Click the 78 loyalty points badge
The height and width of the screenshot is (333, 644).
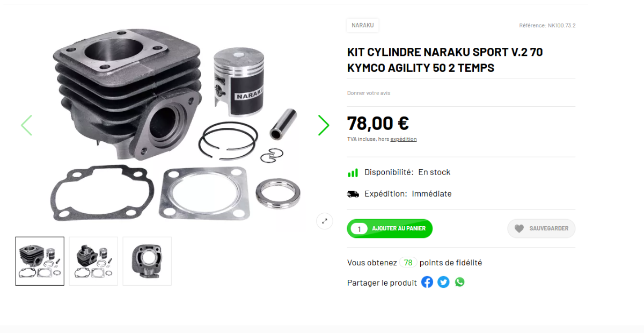[408, 263]
